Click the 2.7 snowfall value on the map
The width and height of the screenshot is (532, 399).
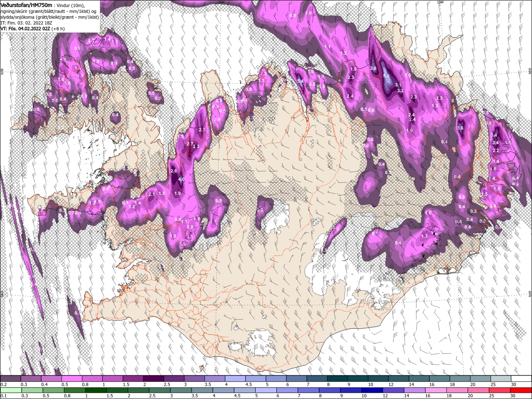pyautogui.click(x=190, y=144)
